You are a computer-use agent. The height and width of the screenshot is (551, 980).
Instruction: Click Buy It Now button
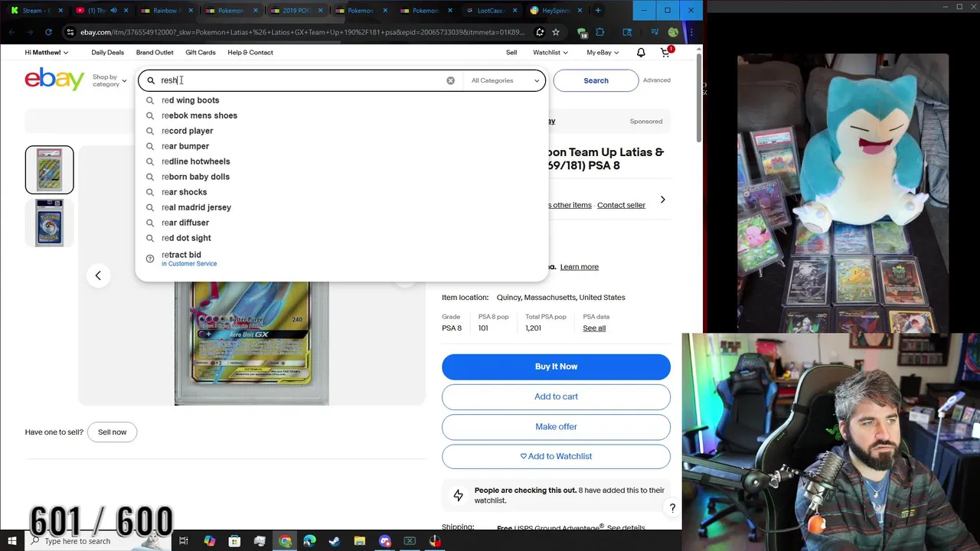(556, 367)
